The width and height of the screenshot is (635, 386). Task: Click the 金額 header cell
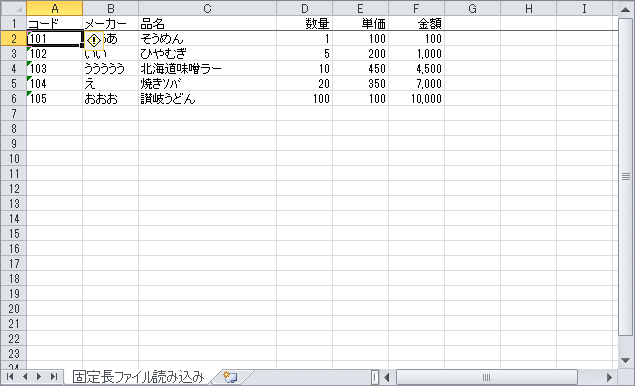[x=416, y=23]
